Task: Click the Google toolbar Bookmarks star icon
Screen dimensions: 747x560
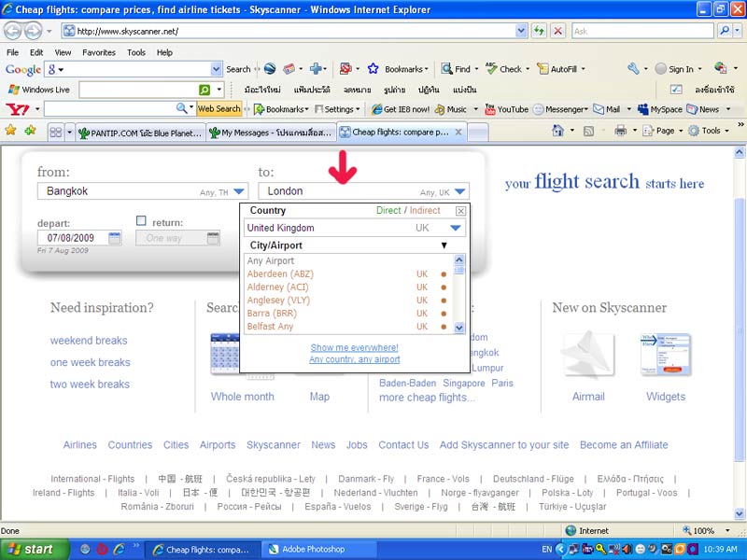Action: point(373,69)
